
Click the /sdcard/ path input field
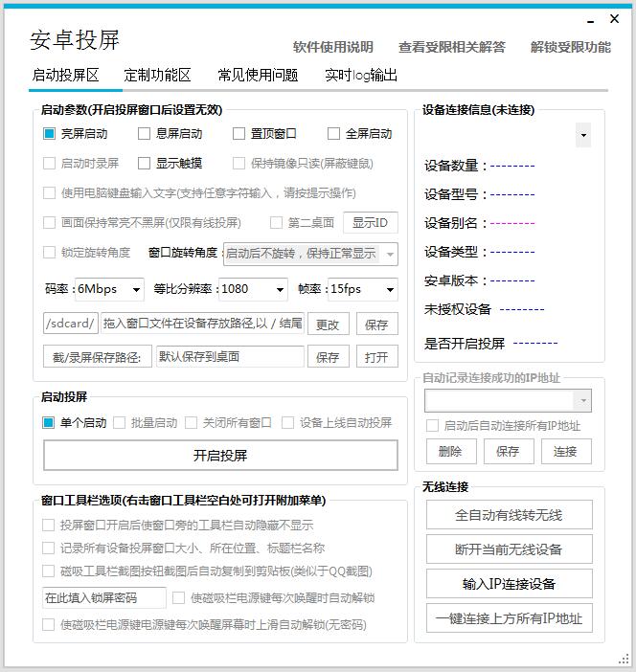[x=70, y=324]
